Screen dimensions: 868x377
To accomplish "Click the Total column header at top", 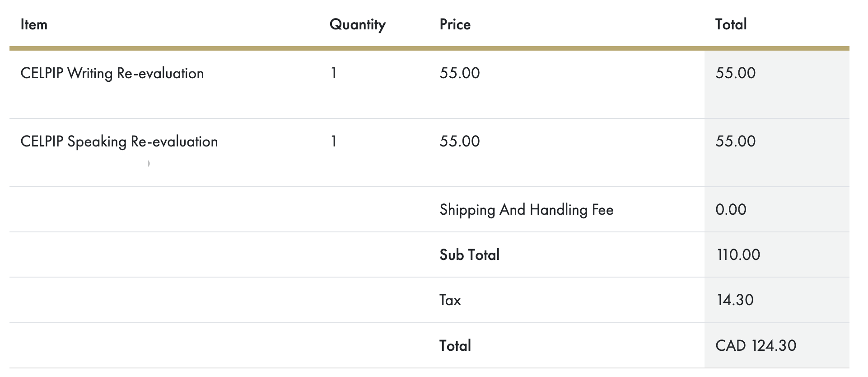I will click(x=731, y=24).
